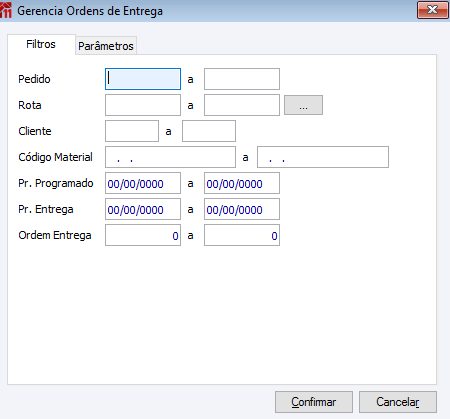Click the Rota label
Viewport: 450px width, 419px height.
tap(30, 105)
